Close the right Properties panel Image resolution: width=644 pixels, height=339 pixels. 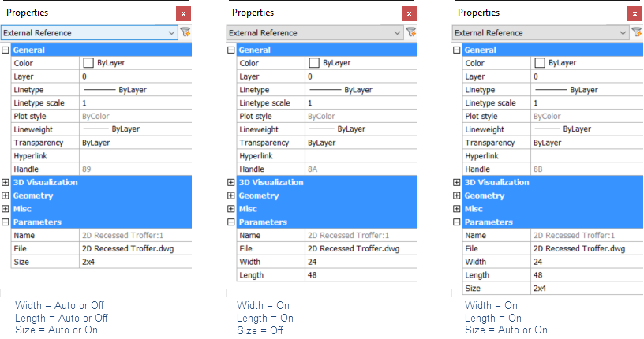[635, 13]
